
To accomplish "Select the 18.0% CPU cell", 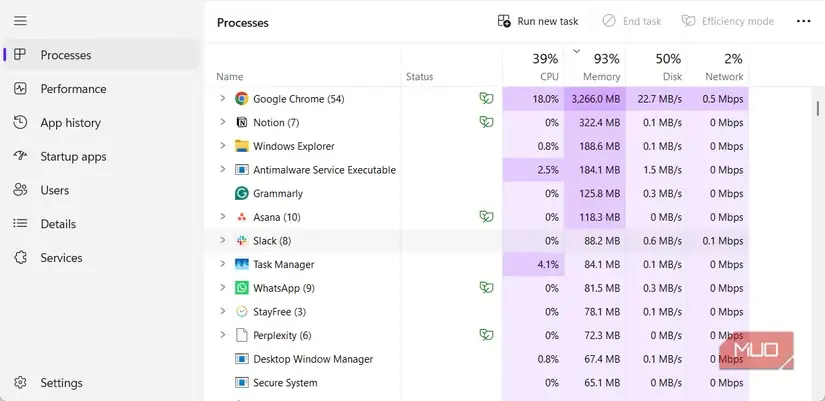I will tap(533, 98).
